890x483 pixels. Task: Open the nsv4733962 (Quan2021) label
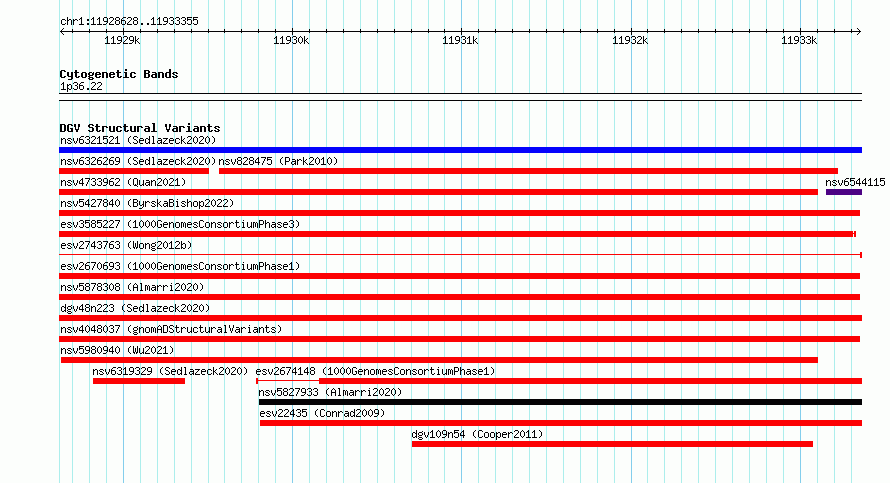click(123, 182)
